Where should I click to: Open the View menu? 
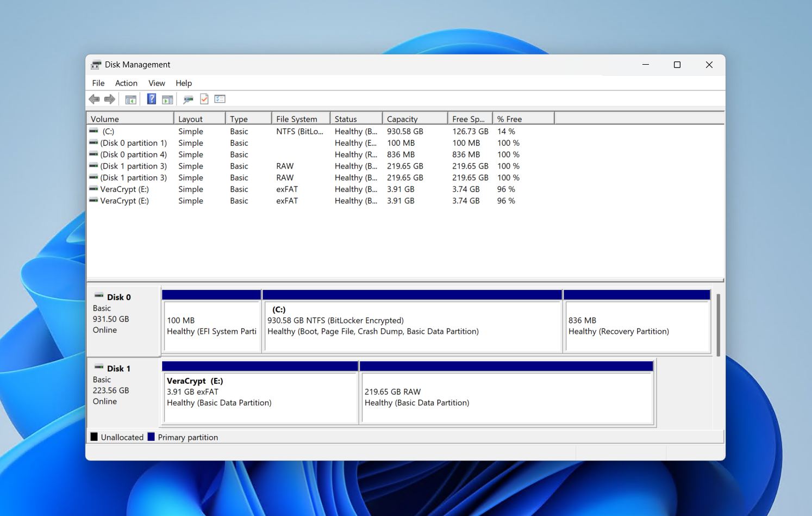(157, 83)
